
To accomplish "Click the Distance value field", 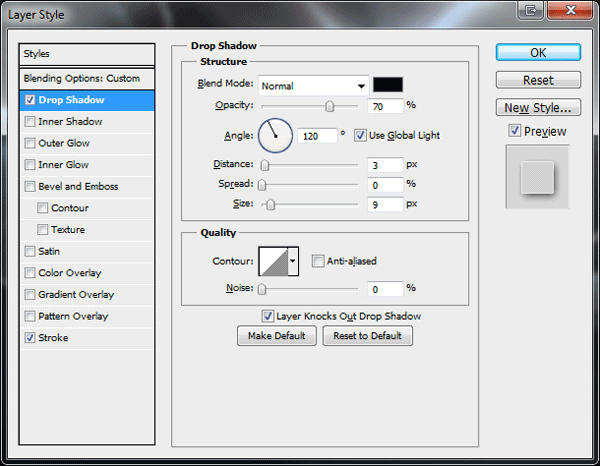I will pos(385,165).
